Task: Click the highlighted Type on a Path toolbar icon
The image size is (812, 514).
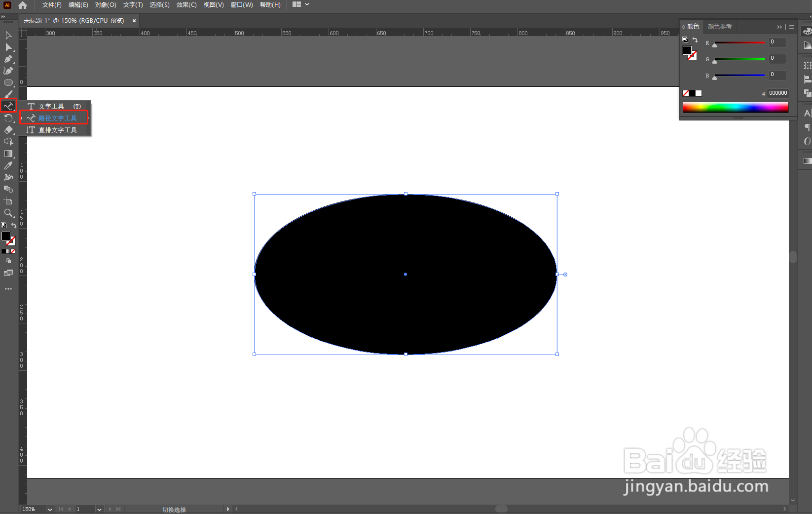Action: [x=8, y=106]
